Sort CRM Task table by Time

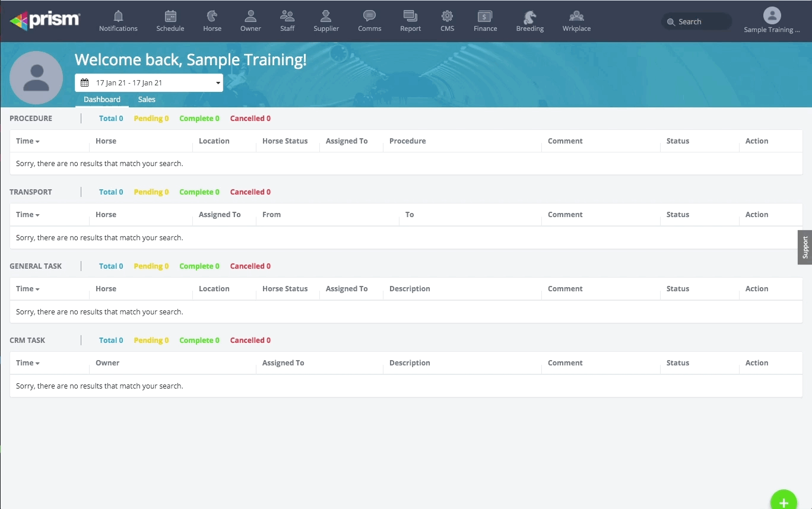click(x=28, y=363)
